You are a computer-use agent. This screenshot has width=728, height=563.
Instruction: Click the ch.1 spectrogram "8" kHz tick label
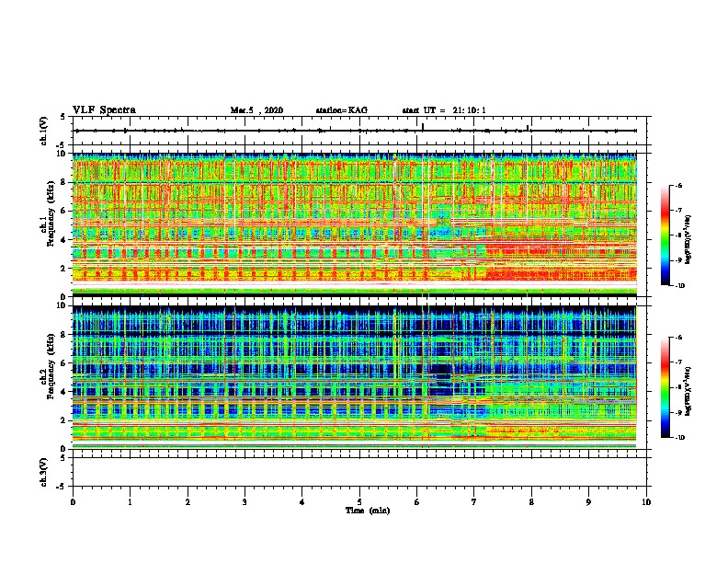(63, 182)
